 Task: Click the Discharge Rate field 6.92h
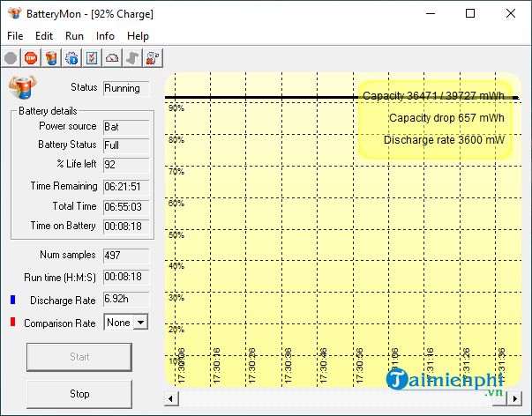point(126,300)
